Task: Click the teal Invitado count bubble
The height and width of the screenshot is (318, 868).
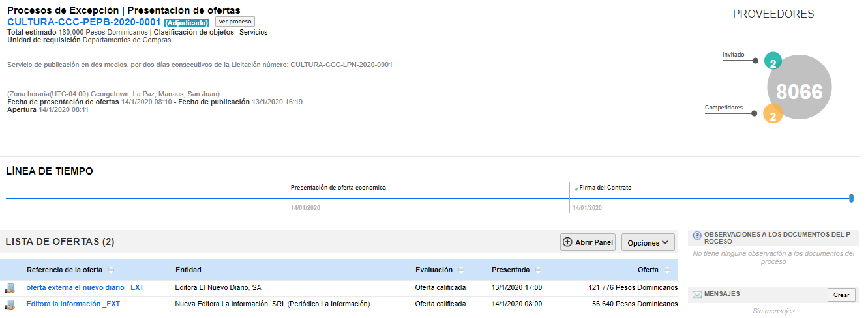Action: pyautogui.click(x=773, y=63)
